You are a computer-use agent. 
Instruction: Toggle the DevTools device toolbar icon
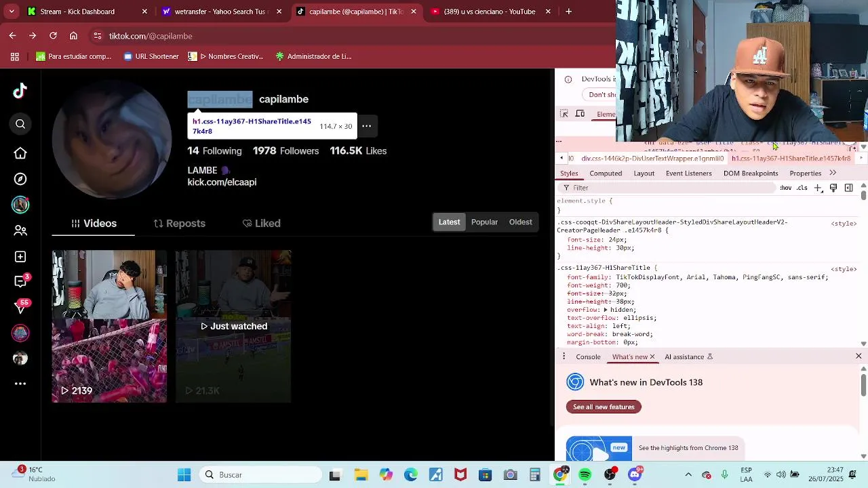pyautogui.click(x=580, y=114)
